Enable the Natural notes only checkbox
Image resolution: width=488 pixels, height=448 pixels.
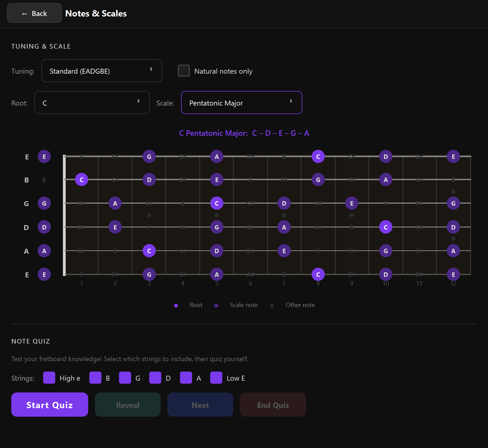[x=184, y=71]
